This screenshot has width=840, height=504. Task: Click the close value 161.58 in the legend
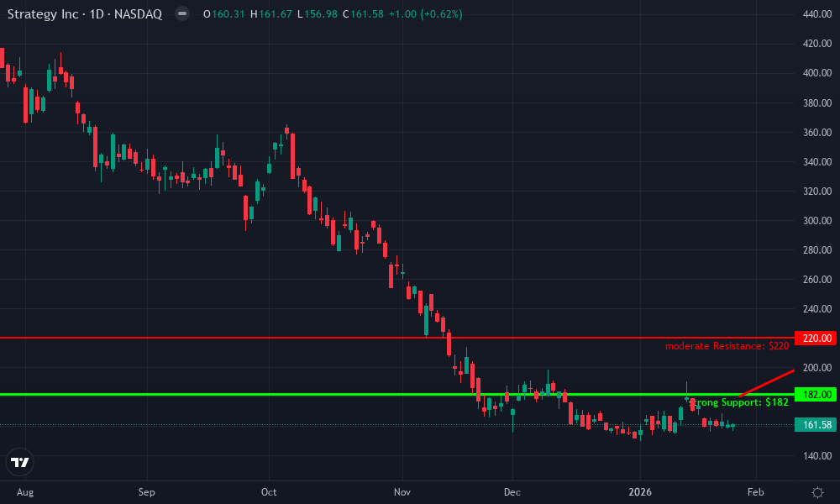tap(361, 13)
